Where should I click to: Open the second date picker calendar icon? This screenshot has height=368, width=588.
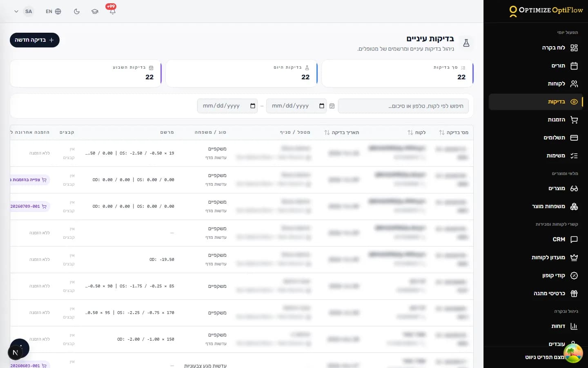coord(253,106)
